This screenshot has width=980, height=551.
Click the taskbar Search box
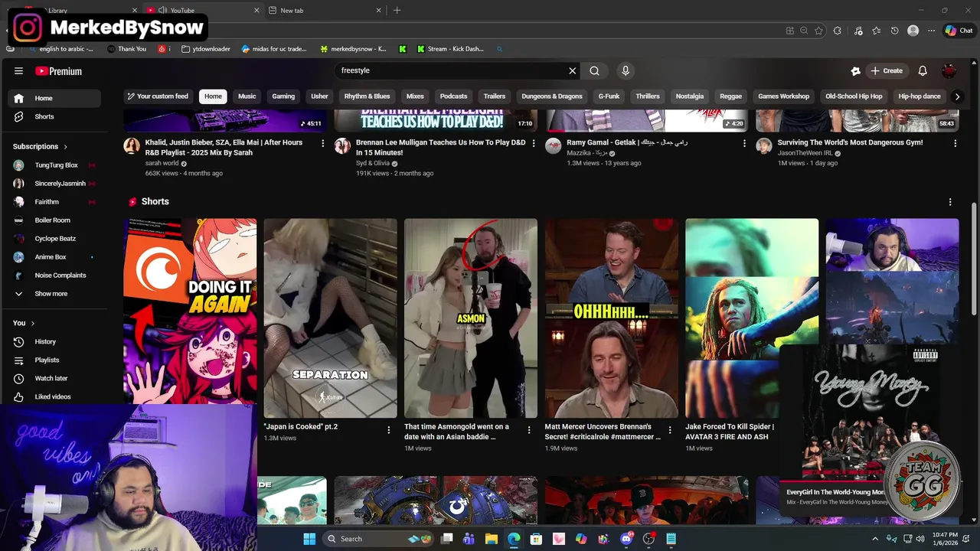pyautogui.click(x=378, y=539)
